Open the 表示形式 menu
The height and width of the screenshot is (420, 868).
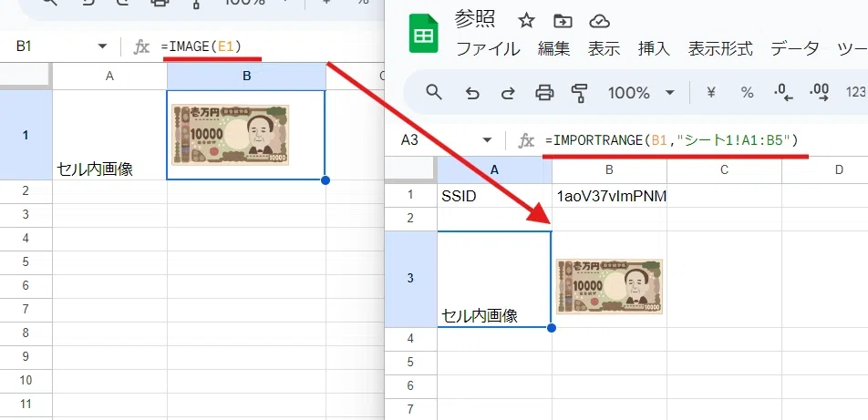point(720,48)
